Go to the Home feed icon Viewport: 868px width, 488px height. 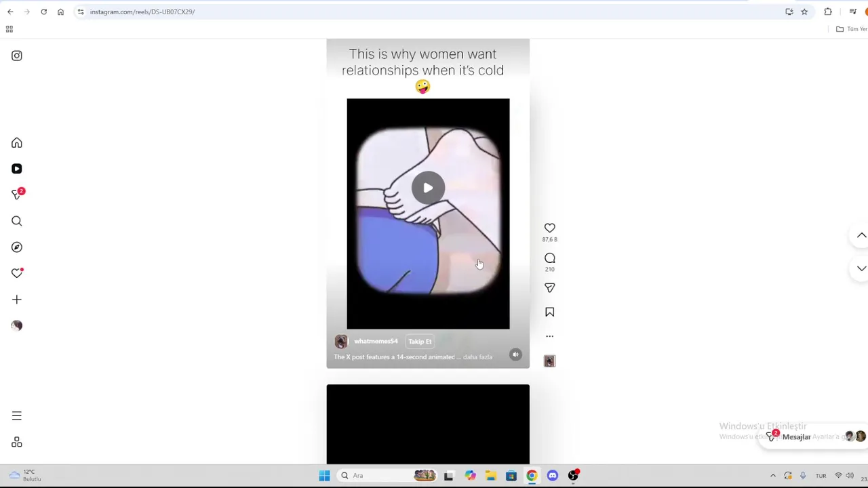coord(17,143)
